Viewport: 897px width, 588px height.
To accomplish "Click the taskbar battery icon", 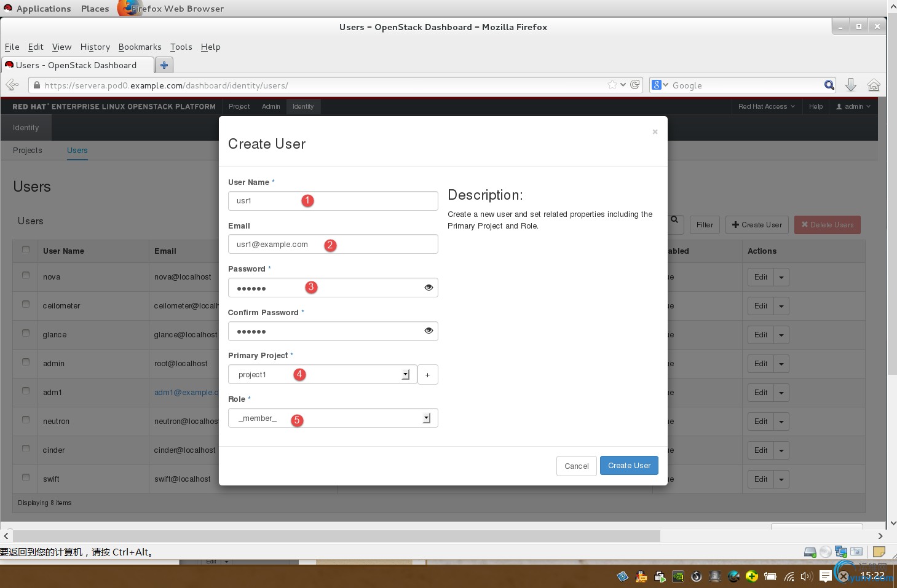I will click(x=770, y=576).
